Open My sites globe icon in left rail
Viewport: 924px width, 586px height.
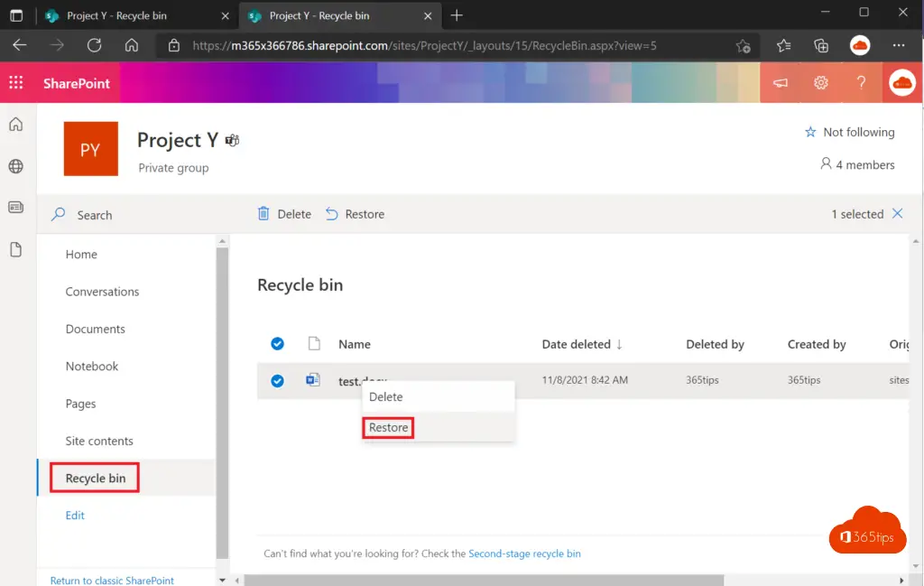click(15, 166)
